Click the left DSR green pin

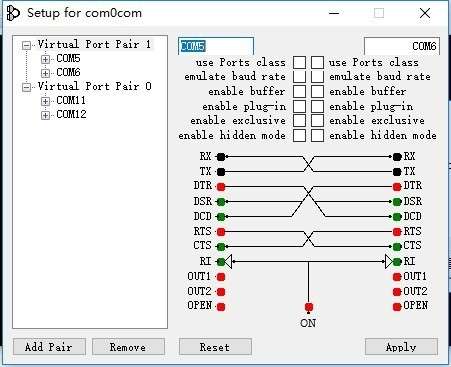pyautogui.click(x=221, y=202)
